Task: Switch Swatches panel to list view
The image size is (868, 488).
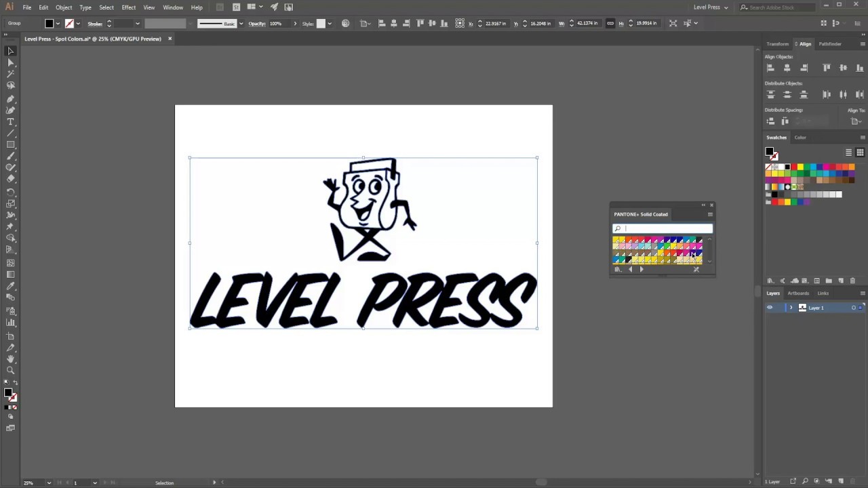Action: pyautogui.click(x=848, y=152)
